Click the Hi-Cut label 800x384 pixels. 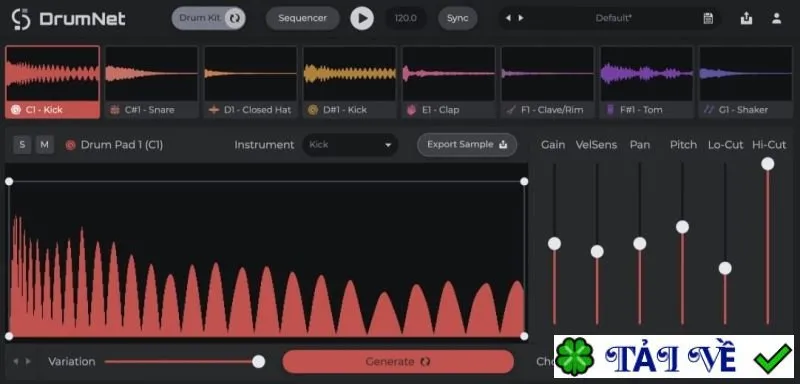pyautogui.click(x=769, y=145)
